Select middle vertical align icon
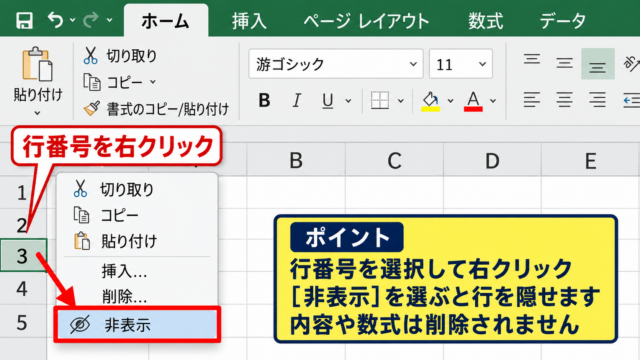 (x=564, y=63)
